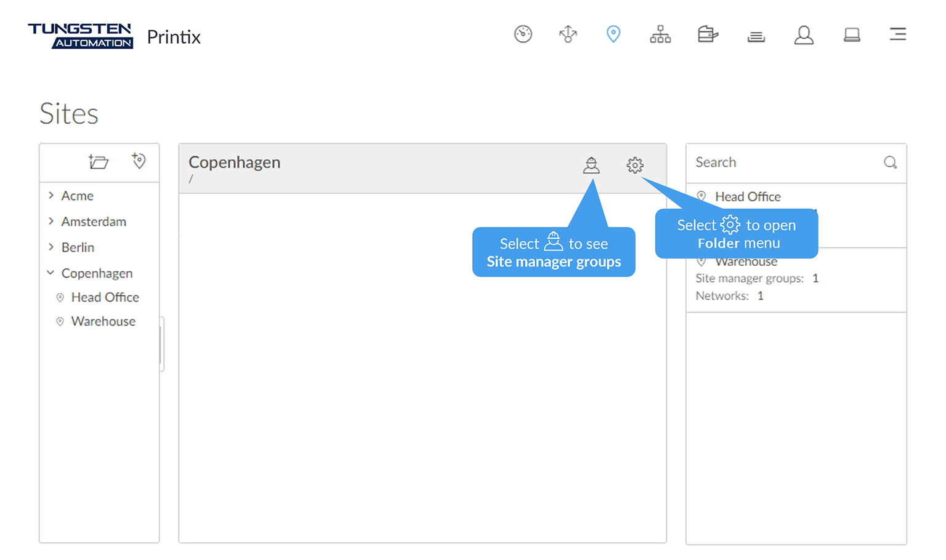Expand the Amsterdam folder chevron
This screenshot has width=946, height=560.
pyautogui.click(x=51, y=222)
